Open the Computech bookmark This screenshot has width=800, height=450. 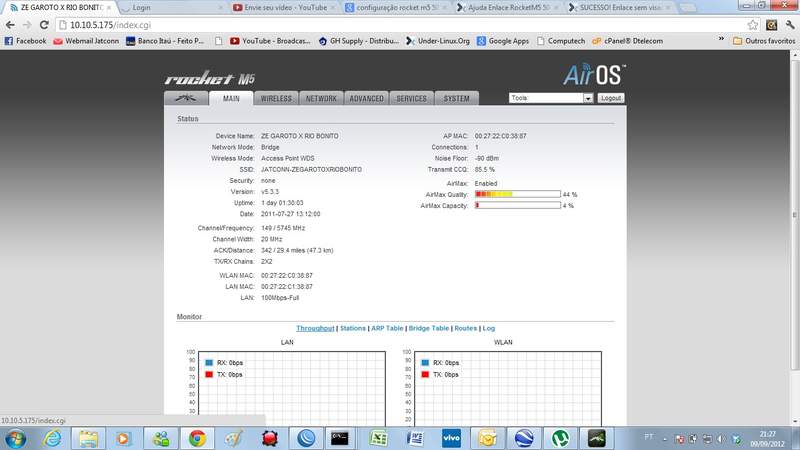pos(561,41)
